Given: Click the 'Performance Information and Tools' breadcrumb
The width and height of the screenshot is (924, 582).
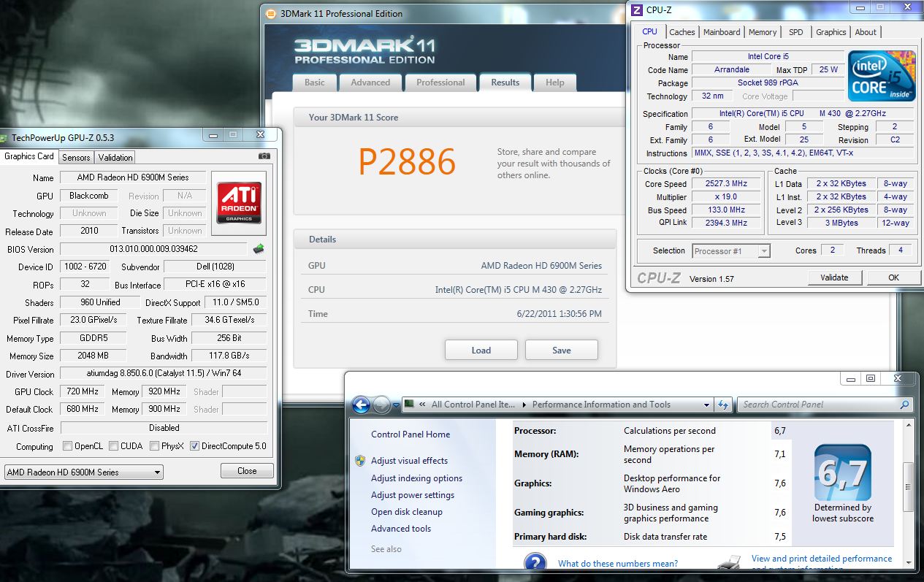Looking at the screenshot, I should [x=601, y=405].
